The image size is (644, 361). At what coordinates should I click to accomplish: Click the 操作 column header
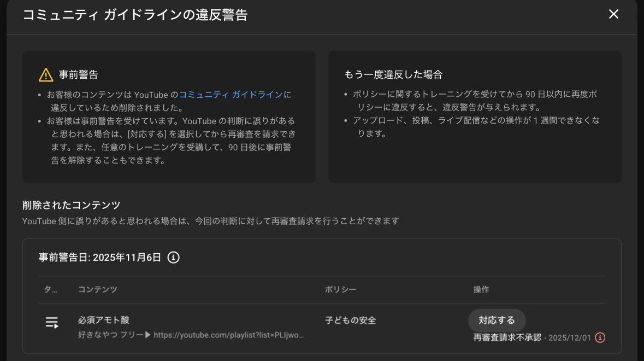481,289
